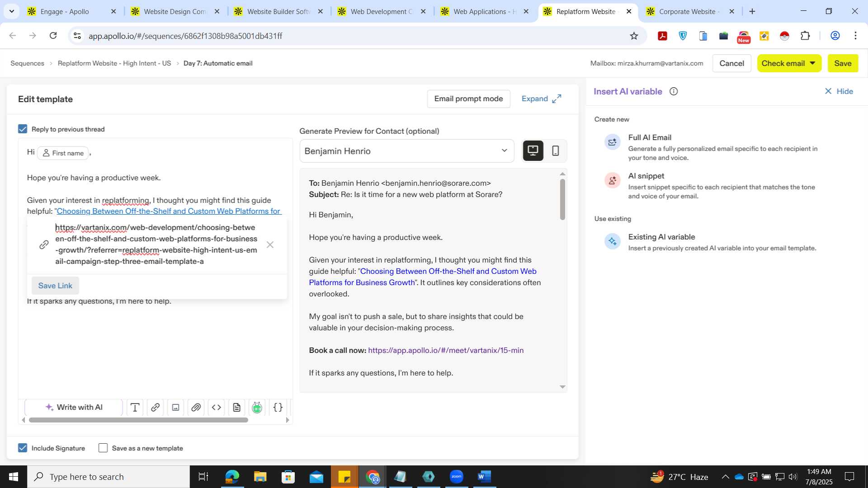
Task: Switch to Website Builder Software tab
Action: tap(278, 11)
